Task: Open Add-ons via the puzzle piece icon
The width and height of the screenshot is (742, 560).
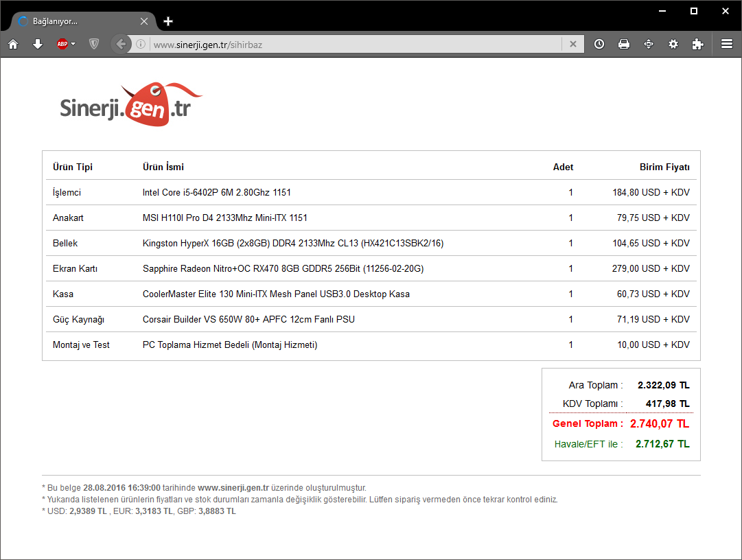Action: (698, 44)
